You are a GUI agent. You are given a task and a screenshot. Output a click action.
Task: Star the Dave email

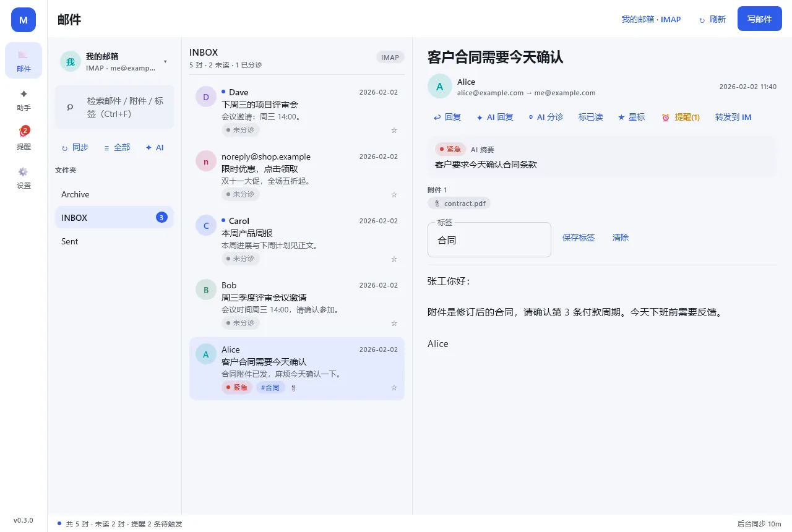(x=394, y=131)
